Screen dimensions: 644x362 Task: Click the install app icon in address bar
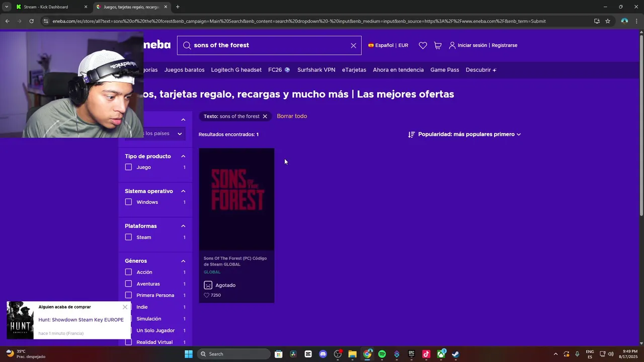[x=597, y=21]
